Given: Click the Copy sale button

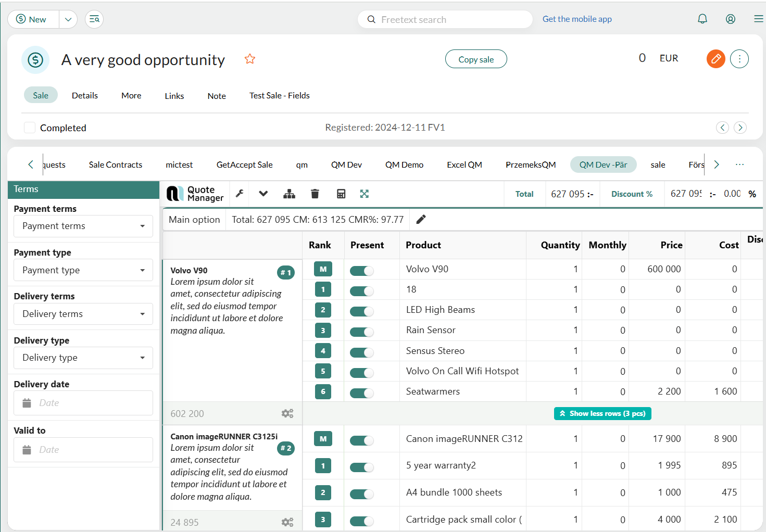Looking at the screenshot, I should click(476, 59).
